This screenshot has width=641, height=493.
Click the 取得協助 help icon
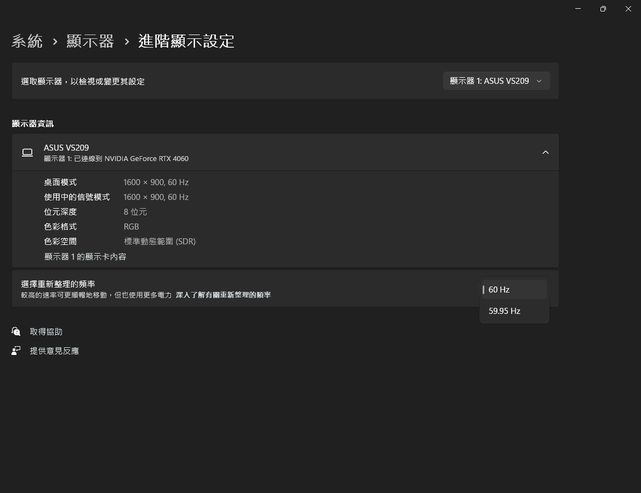(x=16, y=331)
